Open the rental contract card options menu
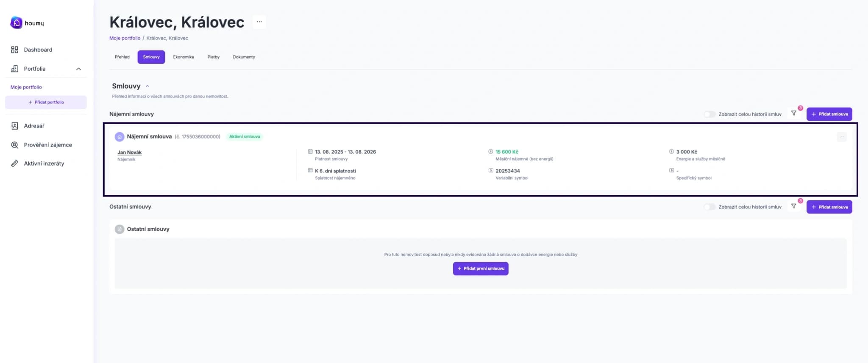The image size is (868, 363). [842, 137]
